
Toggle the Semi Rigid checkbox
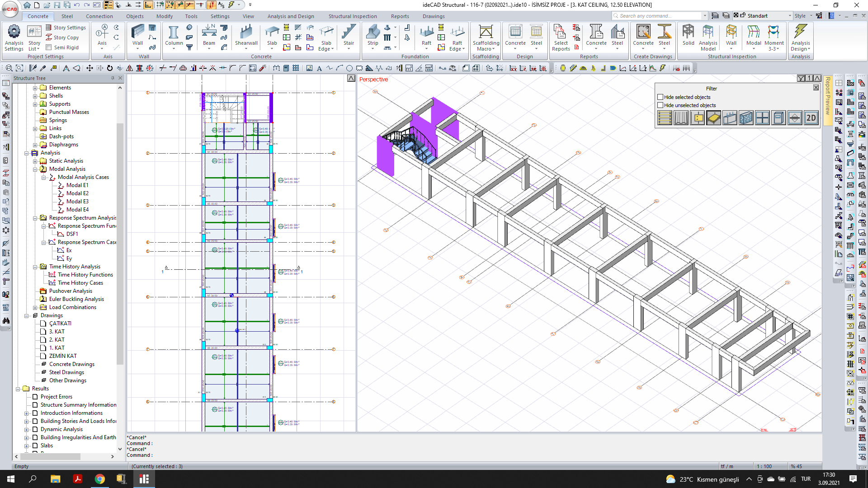(48, 47)
